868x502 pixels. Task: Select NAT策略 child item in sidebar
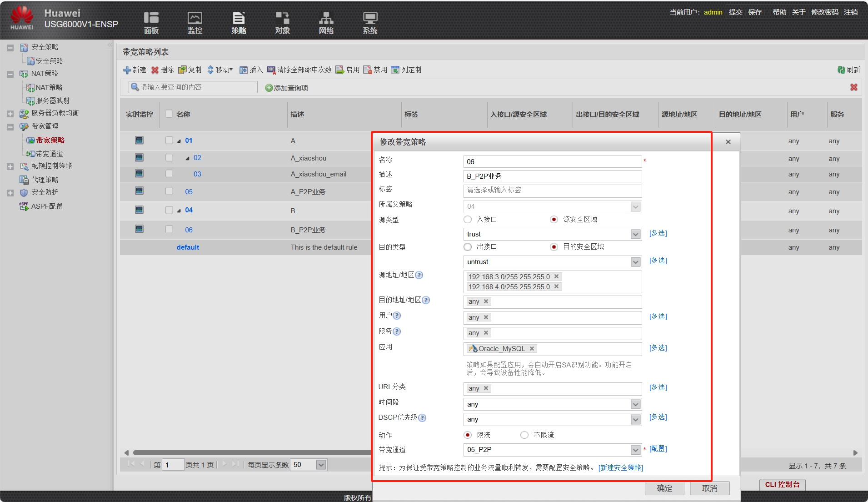[49, 87]
